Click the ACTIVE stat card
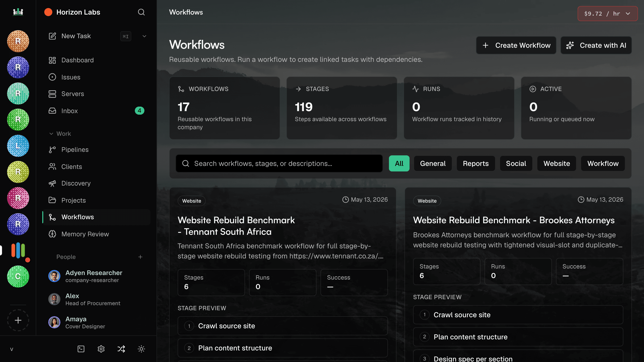644x362 pixels. (576, 108)
